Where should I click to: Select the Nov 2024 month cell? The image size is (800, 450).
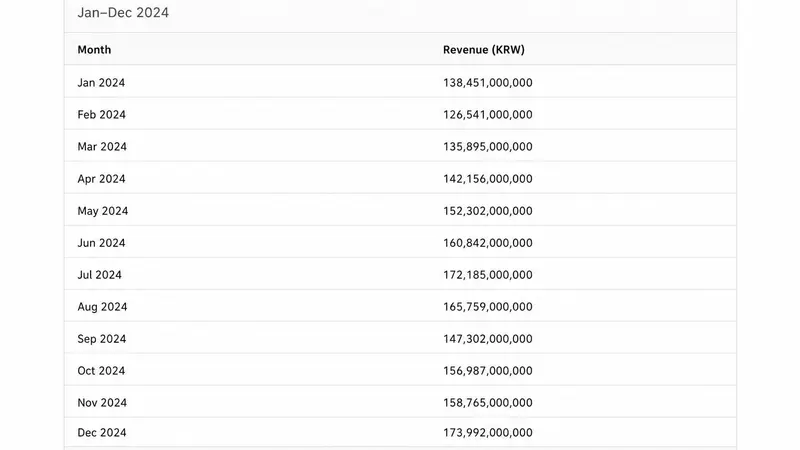point(102,403)
